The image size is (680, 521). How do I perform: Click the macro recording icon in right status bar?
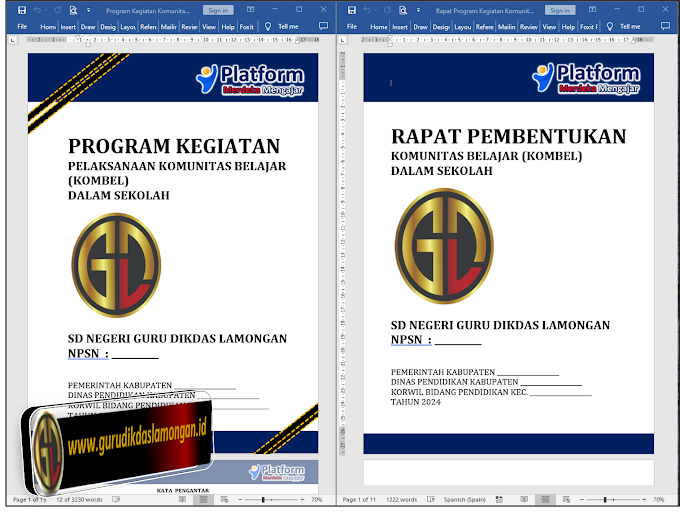tap(499, 499)
